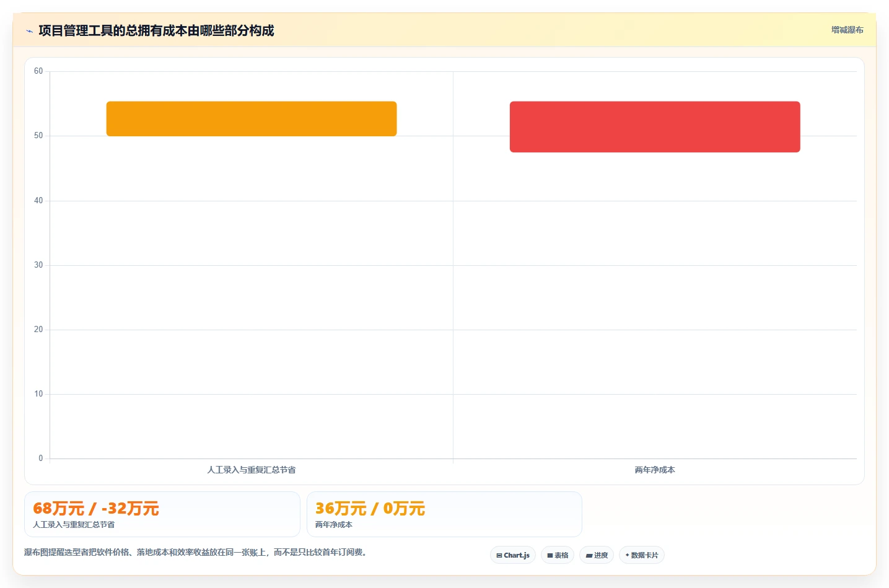Click the y-axis value 40
Image resolution: width=889 pixels, height=588 pixels.
(38, 200)
